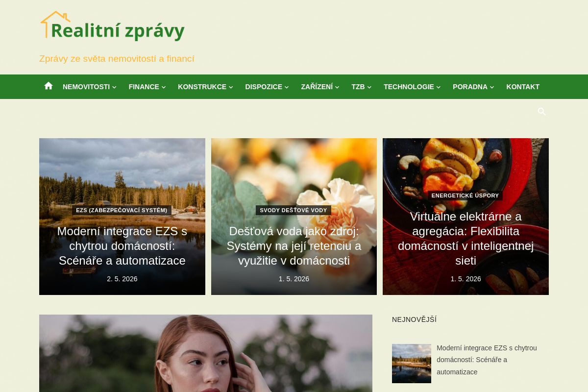This screenshot has height=392, width=588.
Task: Click the home icon in navigation bar
Action: [x=48, y=86]
